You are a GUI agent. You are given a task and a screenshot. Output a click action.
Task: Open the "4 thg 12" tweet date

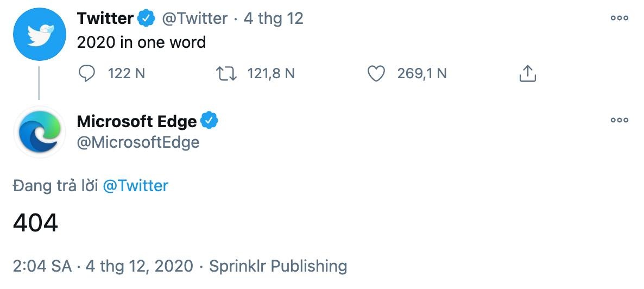273,18
